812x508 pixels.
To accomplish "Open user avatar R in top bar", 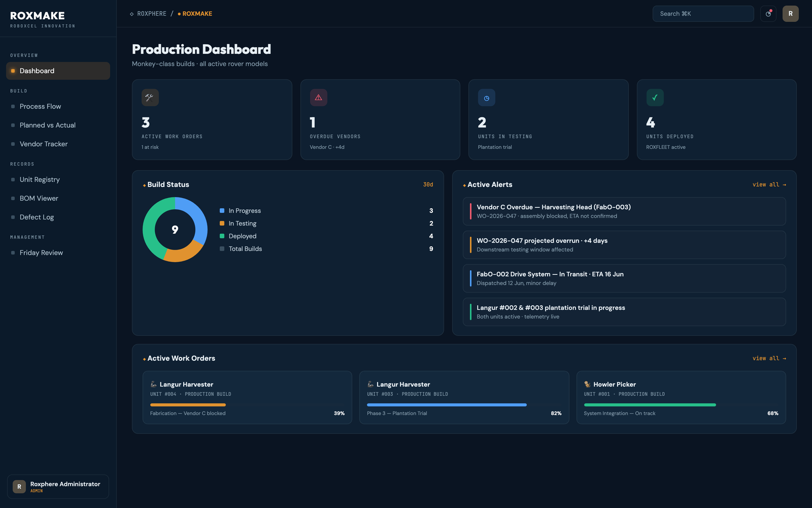I will (x=791, y=14).
